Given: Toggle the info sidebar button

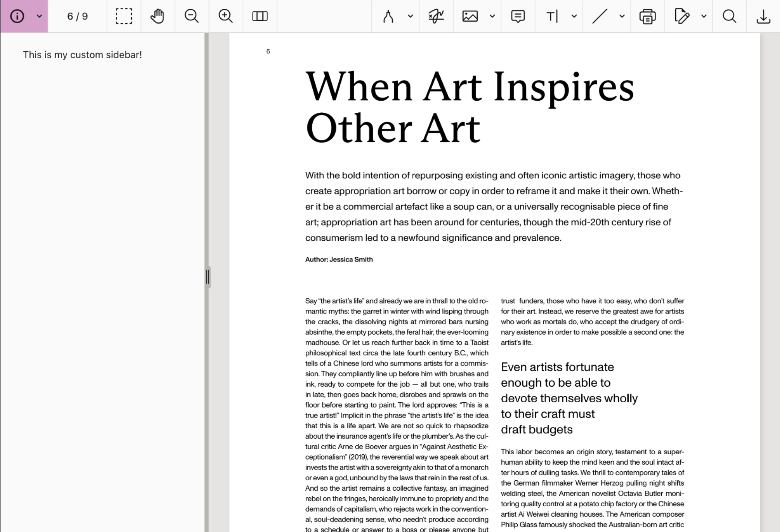Looking at the screenshot, I should 17,16.
